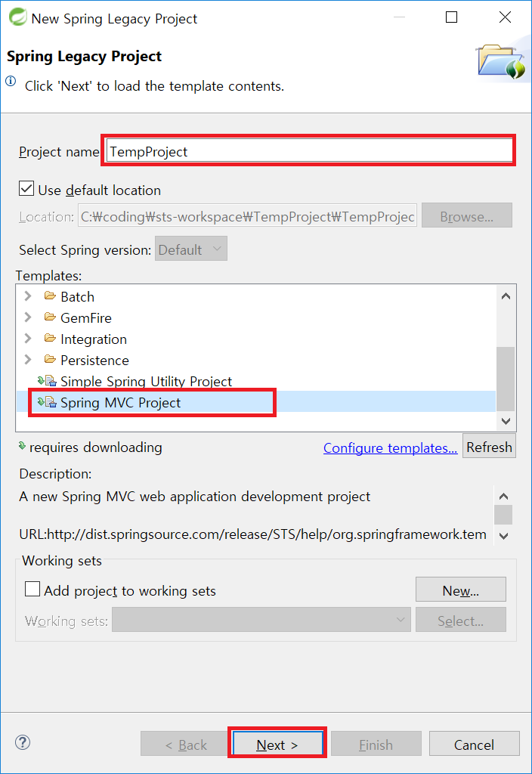This screenshot has height=774, width=532.
Task: Click the Spring leaf icon in title bar
Action: pos(16,18)
